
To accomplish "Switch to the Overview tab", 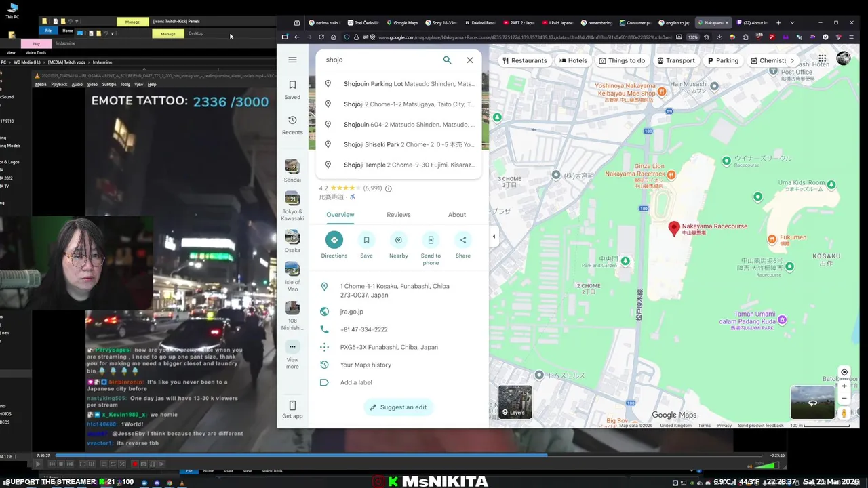I will [340, 215].
